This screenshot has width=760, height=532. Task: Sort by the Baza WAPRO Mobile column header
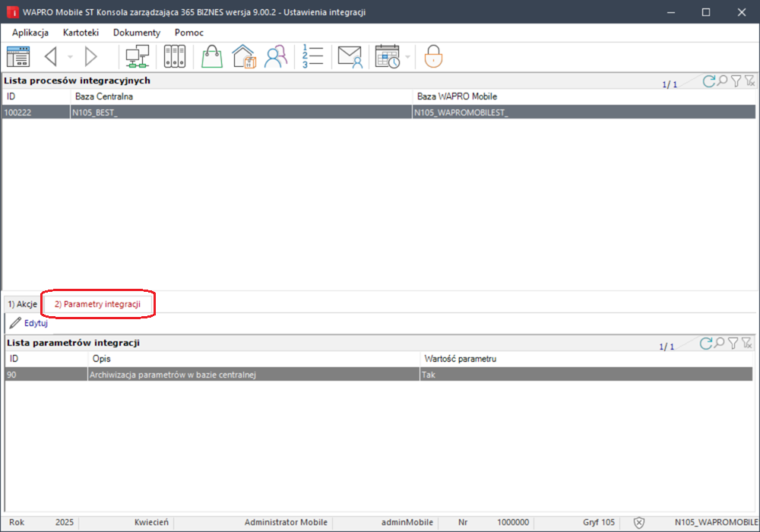click(x=584, y=97)
